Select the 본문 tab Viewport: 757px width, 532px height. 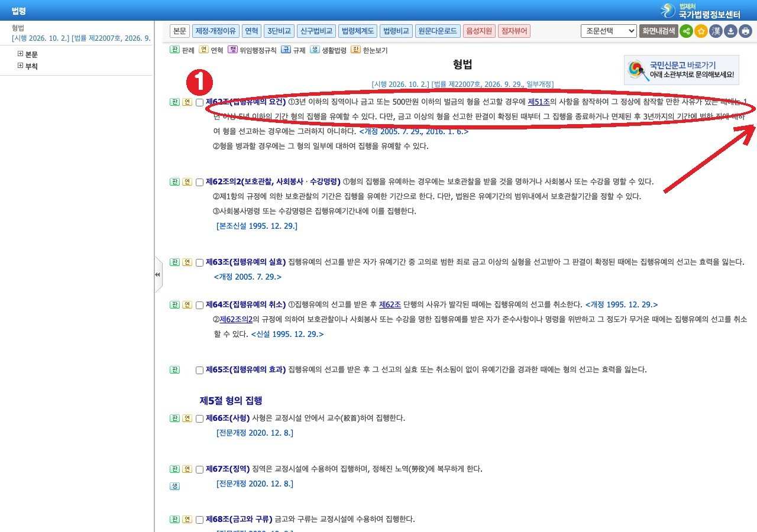click(x=180, y=31)
